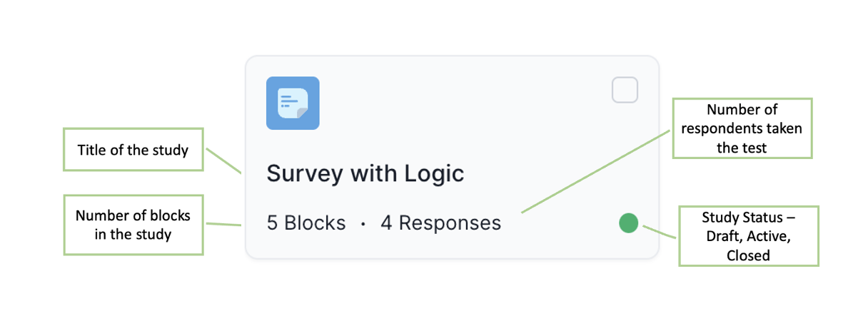Select the 'Study Status – Draft, Active, Closed' callout
868x311 pixels.
[x=748, y=236]
